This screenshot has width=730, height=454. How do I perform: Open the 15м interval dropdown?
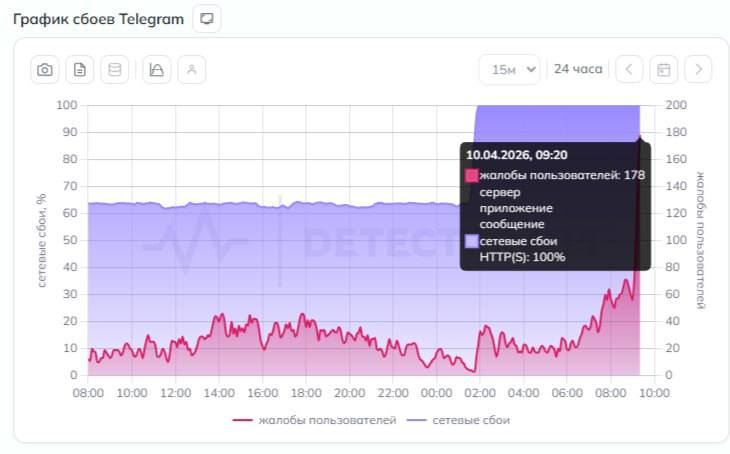pyautogui.click(x=510, y=70)
